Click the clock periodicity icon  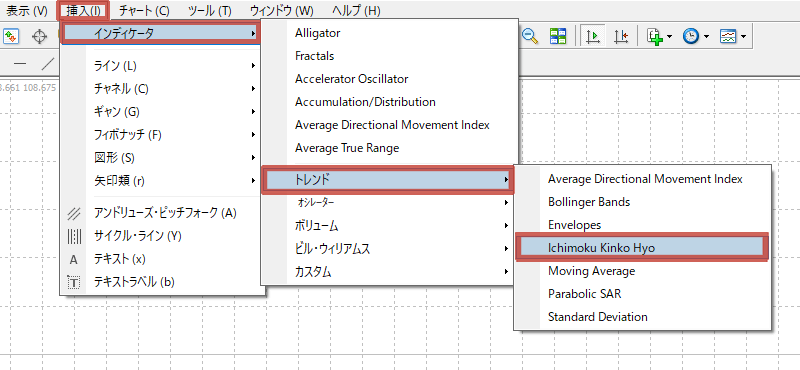pos(691,36)
